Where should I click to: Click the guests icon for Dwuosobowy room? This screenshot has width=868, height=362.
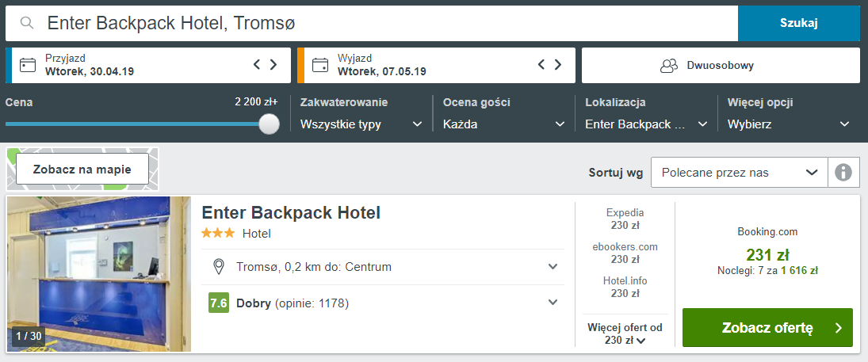pyautogui.click(x=669, y=66)
